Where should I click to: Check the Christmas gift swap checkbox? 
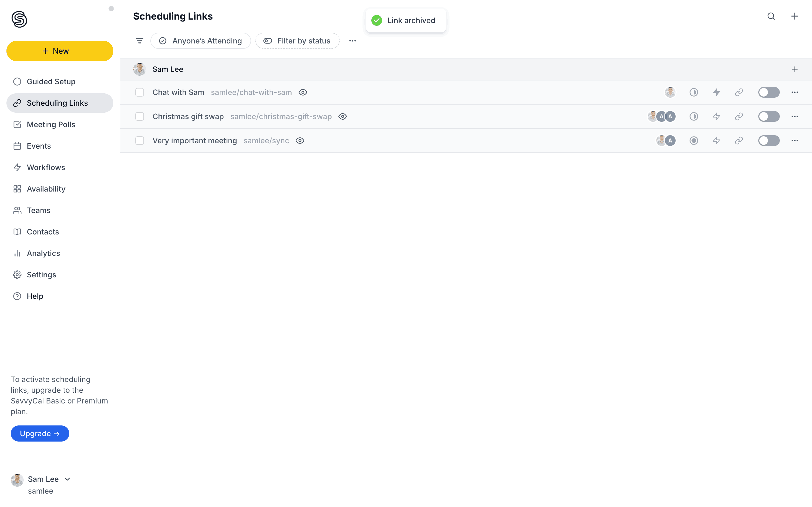tap(140, 116)
